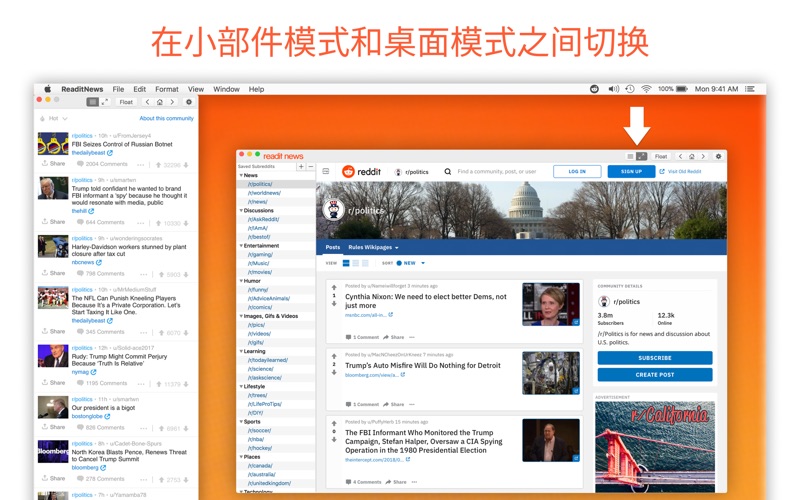The image size is (800, 500).
Task: Go forward in the left widget window
Action: (172, 102)
